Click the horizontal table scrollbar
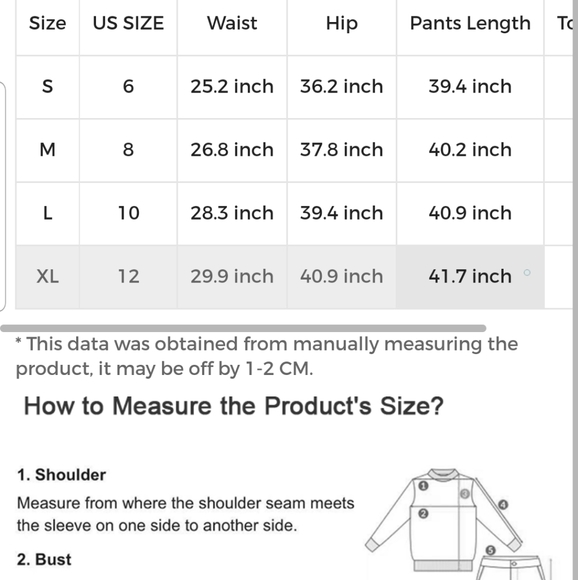Viewport: 578px width, 580px height. 243,328
